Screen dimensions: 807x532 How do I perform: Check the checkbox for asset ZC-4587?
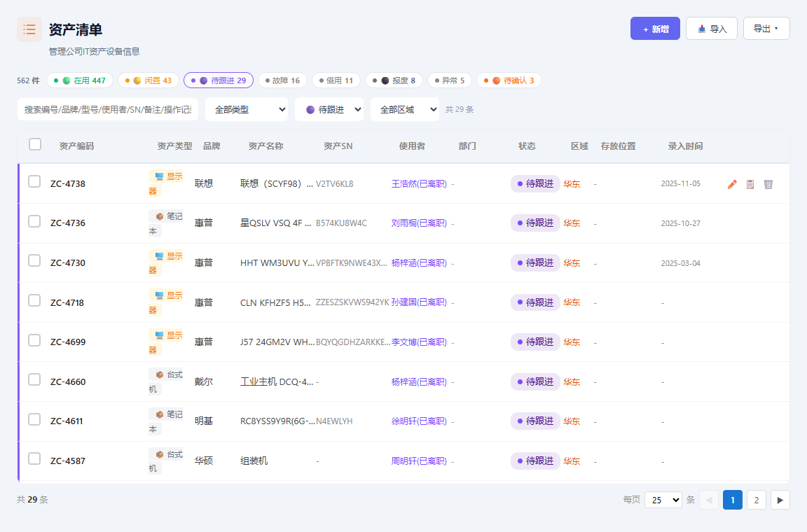coord(34,459)
